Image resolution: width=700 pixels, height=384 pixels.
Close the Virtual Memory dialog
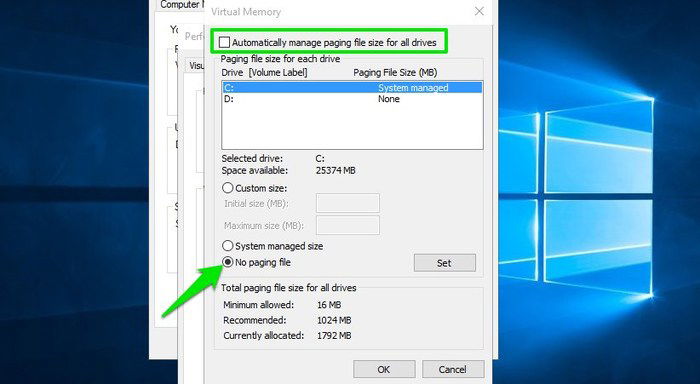pyautogui.click(x=479, y=11)
